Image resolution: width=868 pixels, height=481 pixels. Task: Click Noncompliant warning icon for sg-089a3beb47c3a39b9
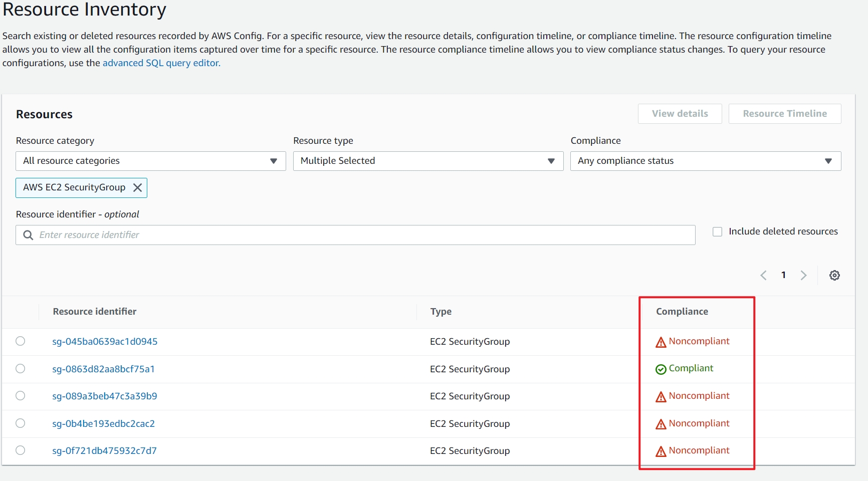click(x=661, y=397)
